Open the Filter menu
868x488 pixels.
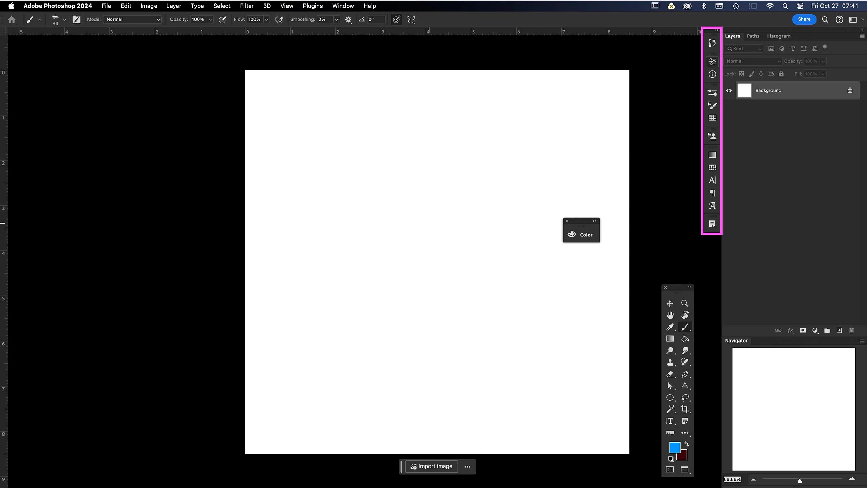point(247,6)
